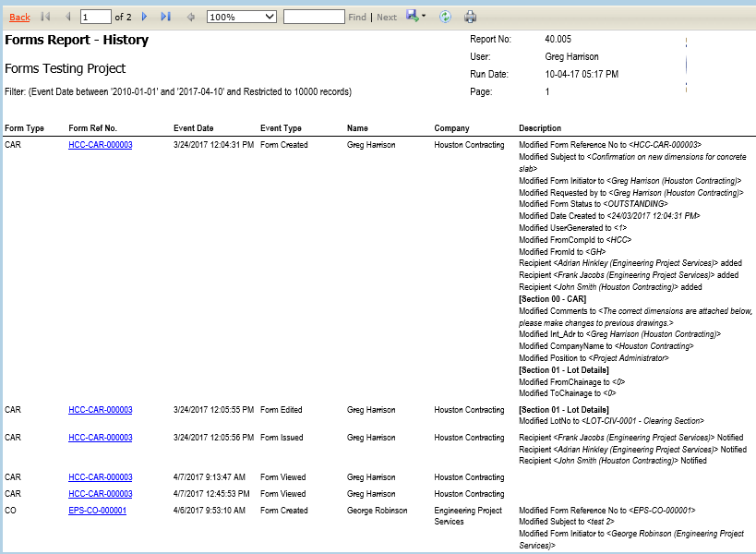Image resolution: width=756 pixels, height=554 pixels.
Task: Open HCC-CAR-000003 viewed at 9:13:47 AM
Action: pyautogui.click(x=100, y=477)
